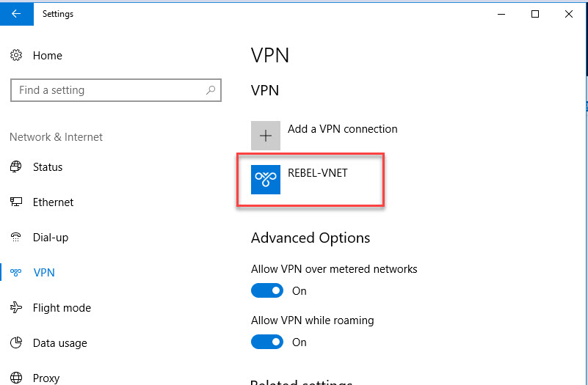Open the Dial-up settings page
The height and width of the screenshot is (385, 588).
(50, 238)
